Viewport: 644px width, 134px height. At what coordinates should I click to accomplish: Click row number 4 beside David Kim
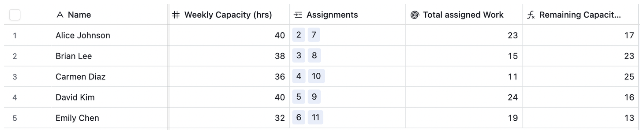(15, 98)
